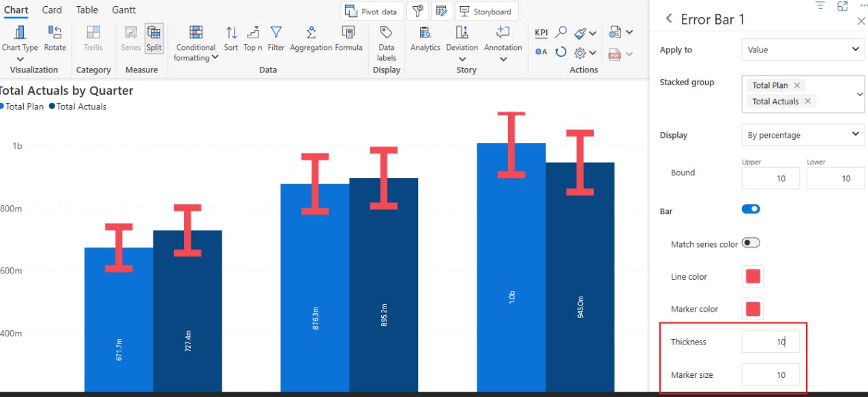Screen dimensions: 868x397
Task: Switch to the Chart tab
Action: coord(16,10)
